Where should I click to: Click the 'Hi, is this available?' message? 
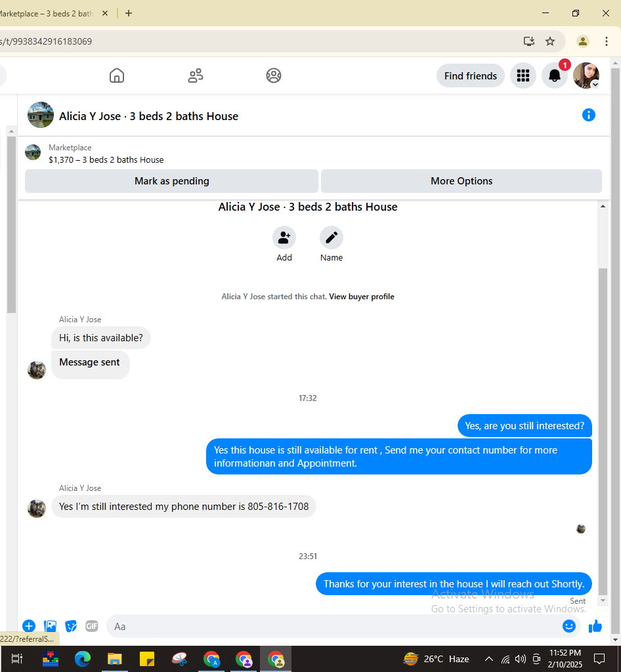pos(100,338)
